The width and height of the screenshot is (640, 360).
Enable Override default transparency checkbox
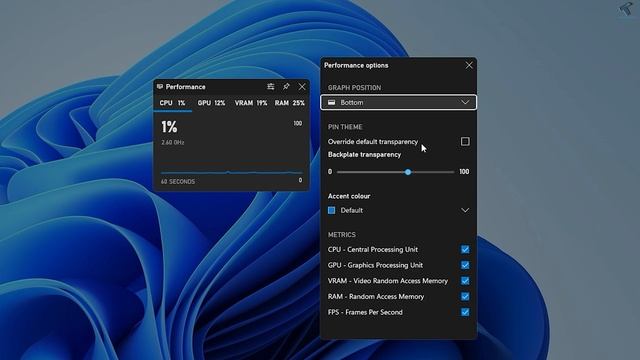(x=465, y=142)
